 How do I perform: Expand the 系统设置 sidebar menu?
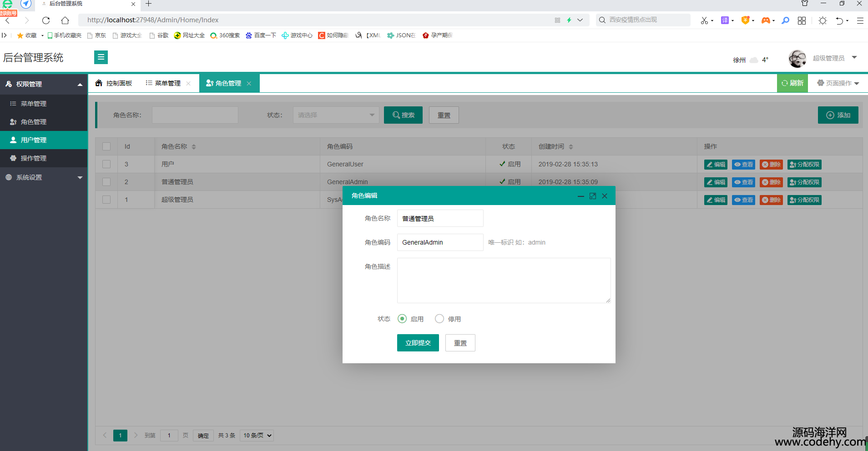(x=44, y=177)
